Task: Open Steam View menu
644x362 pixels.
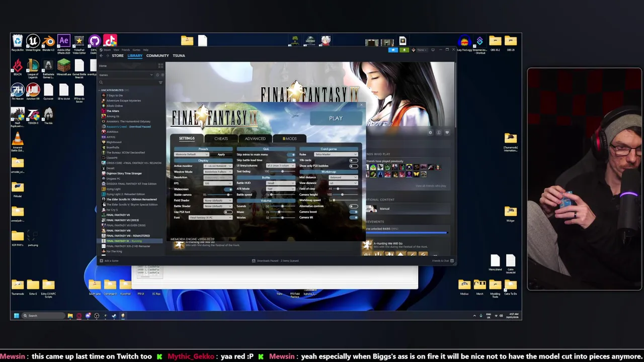Action: pos(116,50)
